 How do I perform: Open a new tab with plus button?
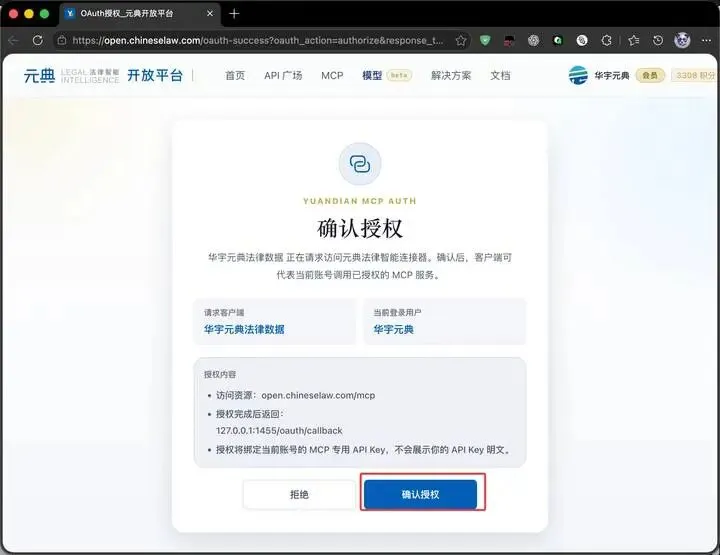coord(234,14)
